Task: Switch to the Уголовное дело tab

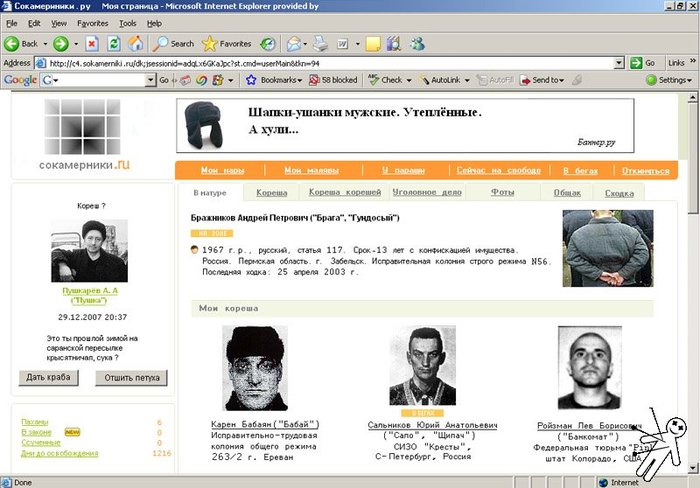Action: coord(427,192)
